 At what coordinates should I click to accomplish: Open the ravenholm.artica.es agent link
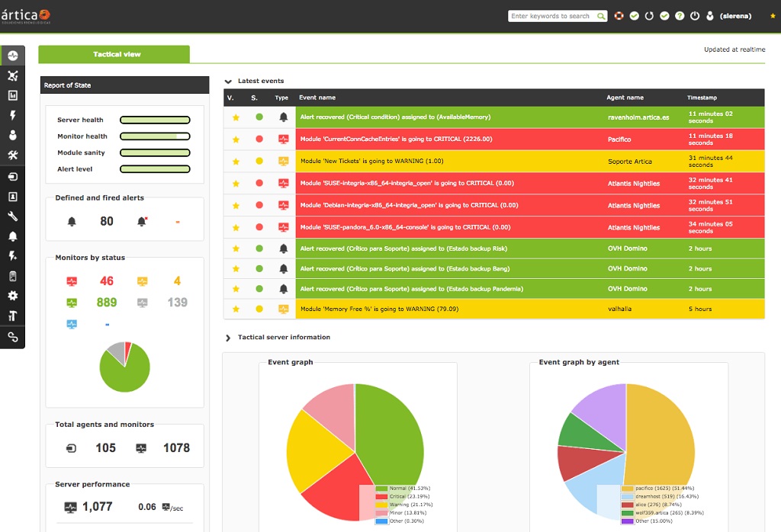tap(638, 117)
